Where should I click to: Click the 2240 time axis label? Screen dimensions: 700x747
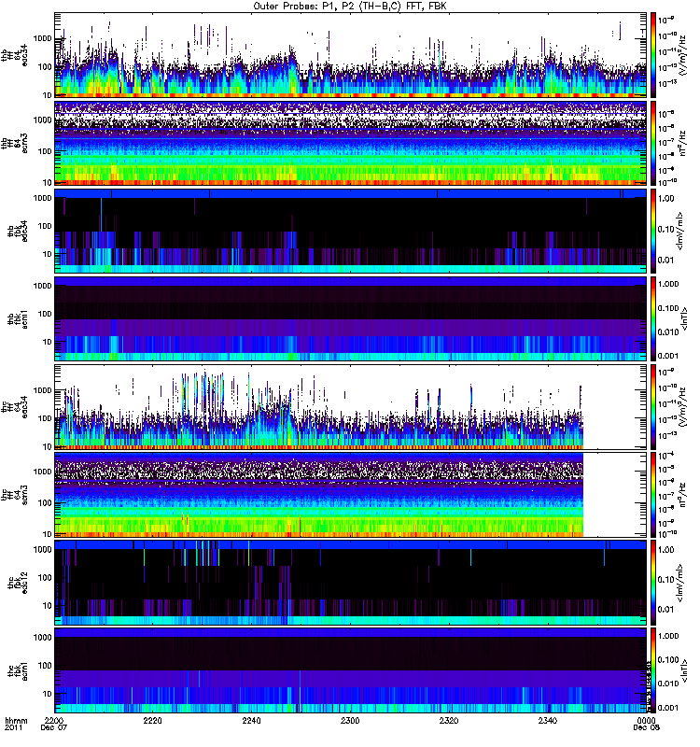point(251,721)
